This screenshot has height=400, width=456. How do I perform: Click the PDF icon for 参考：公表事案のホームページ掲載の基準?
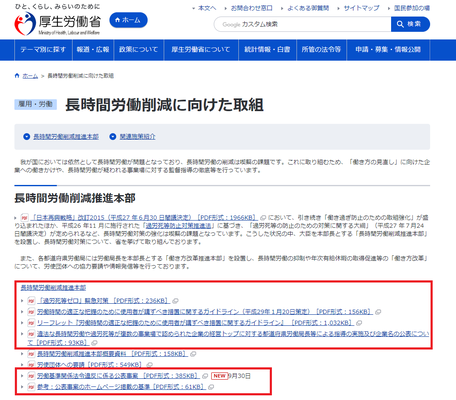pos(31,387)
